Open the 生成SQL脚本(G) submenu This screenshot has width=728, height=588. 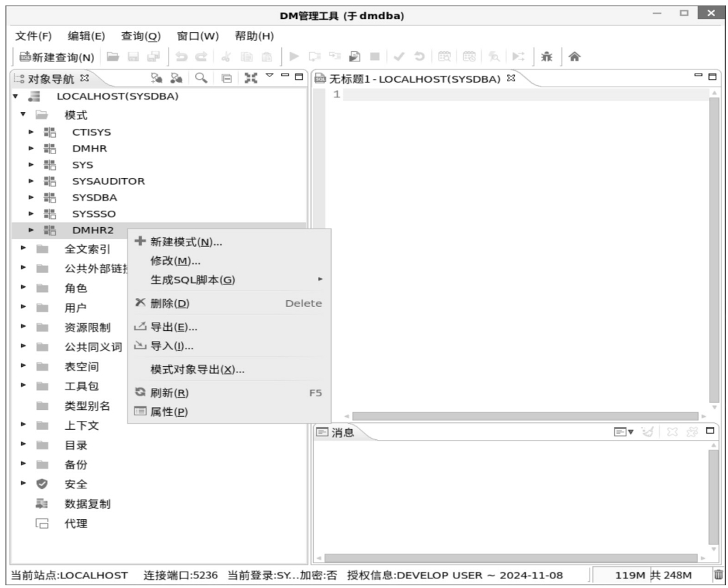click(x=192, y=280)
